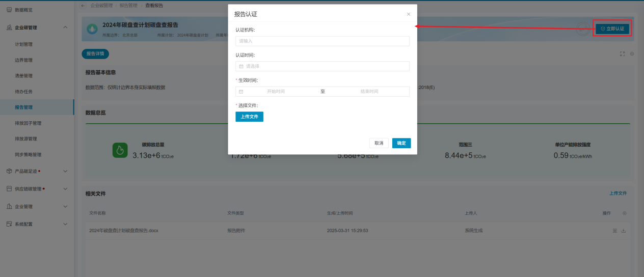Open the 认证时间 date picker
This screenshot has width=644, height=277.
(x=322, y=66)
